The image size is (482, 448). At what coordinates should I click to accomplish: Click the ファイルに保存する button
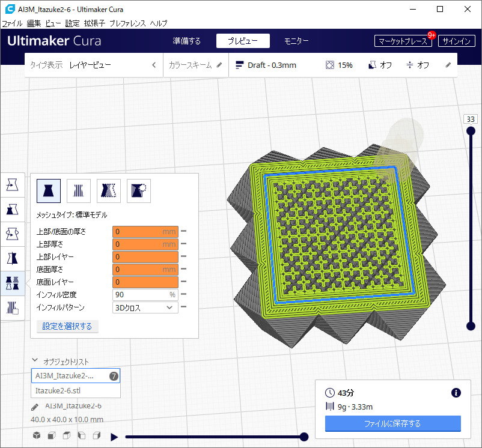pyautogui.click(x=392, y=423)
